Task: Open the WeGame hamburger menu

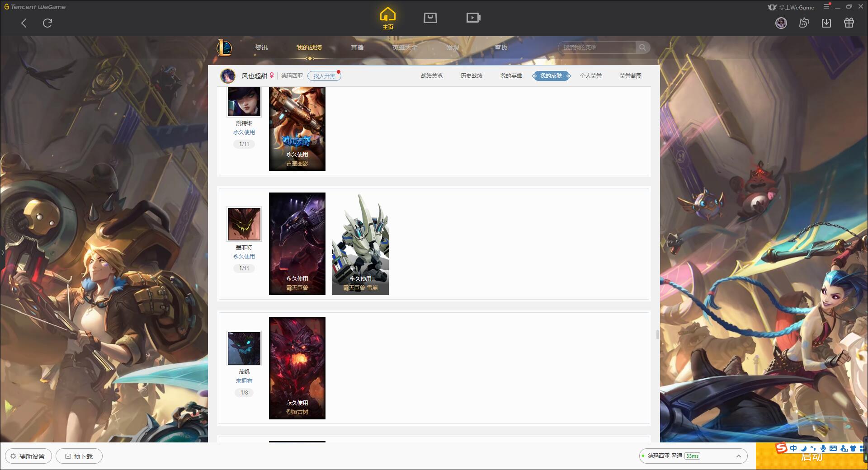Action: (x=827, y=6)
